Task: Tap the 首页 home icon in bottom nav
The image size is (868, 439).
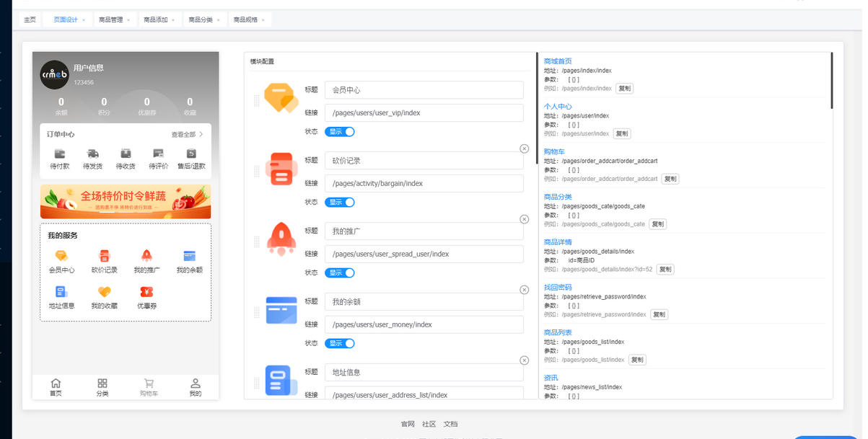Action: coord(56,383)
